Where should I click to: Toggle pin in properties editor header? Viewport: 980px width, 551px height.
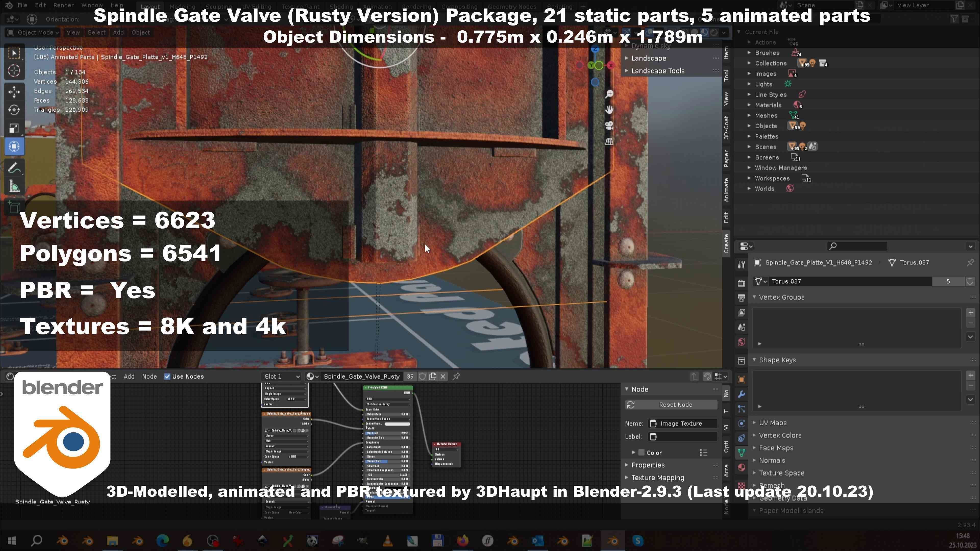(970, 262)
